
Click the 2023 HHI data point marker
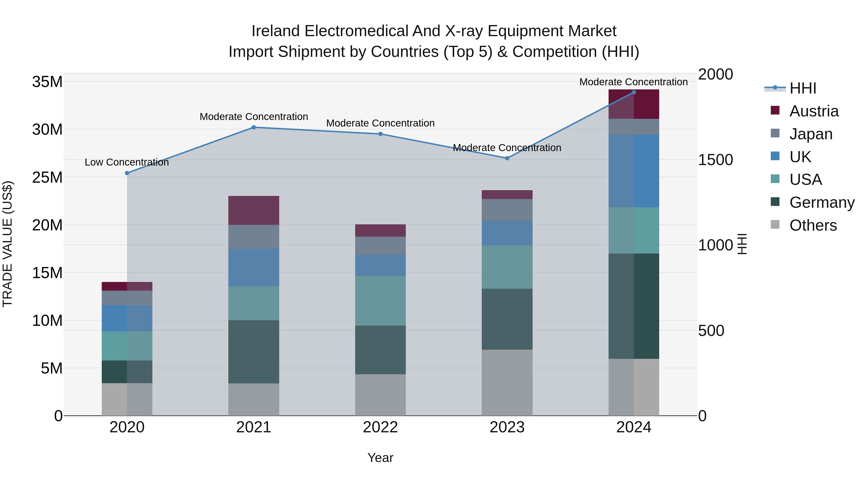(x=507, y=158)
